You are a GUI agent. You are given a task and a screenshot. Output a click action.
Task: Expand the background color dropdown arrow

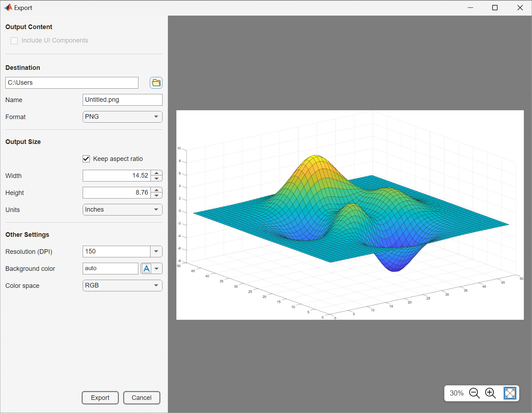[157, 268]
